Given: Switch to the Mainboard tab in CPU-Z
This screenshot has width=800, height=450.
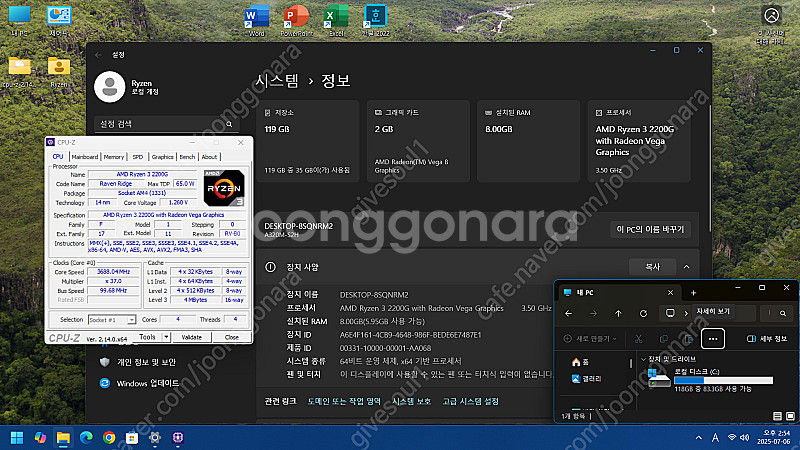Looking at the screenshot, I should [x=85, y=157].
